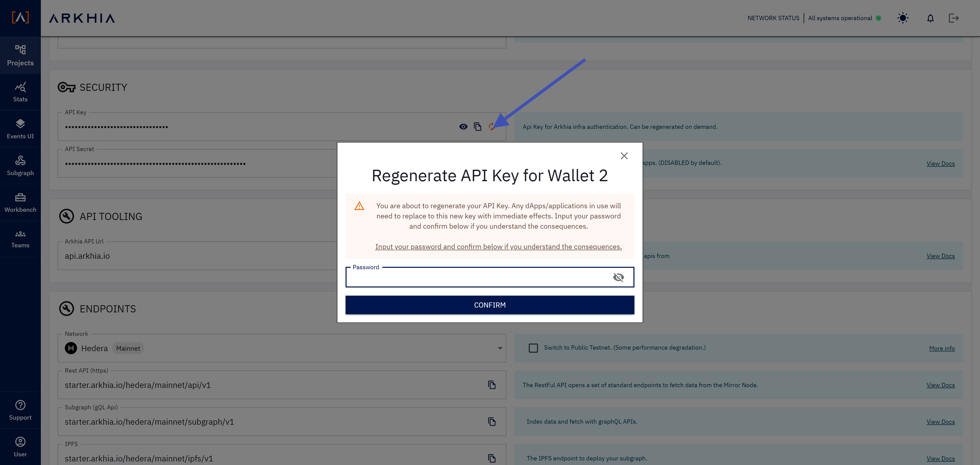The width and height of the screenshot is (980, 465).
Task: Copy the Subgraph gQL endpoint URL
Action: pos(492,422)
